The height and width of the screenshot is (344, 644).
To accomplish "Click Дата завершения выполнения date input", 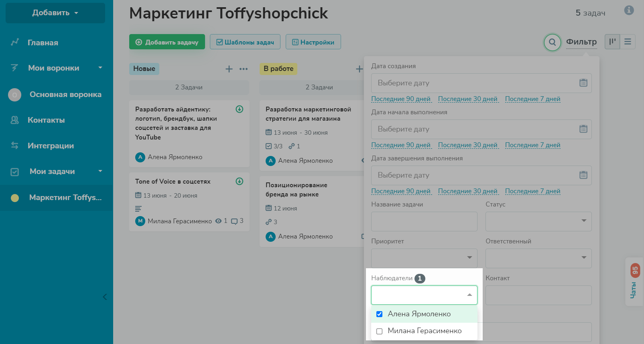I will tap(481, 175).
